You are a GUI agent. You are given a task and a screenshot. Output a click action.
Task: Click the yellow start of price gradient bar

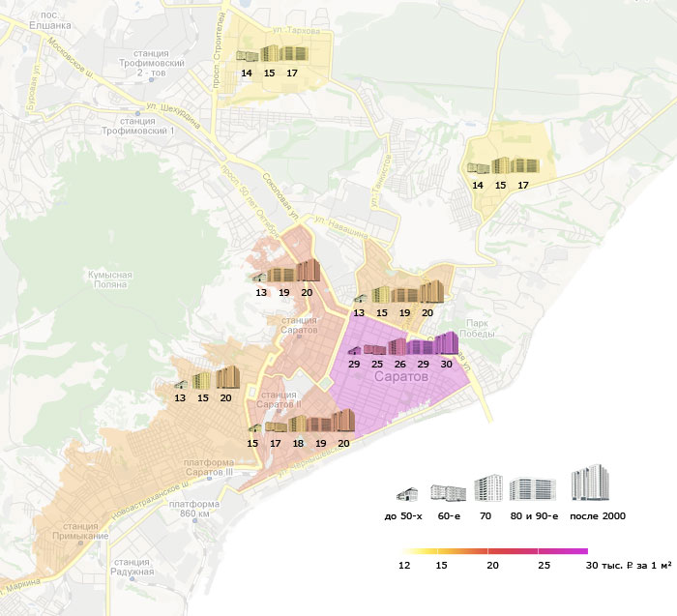404,550
